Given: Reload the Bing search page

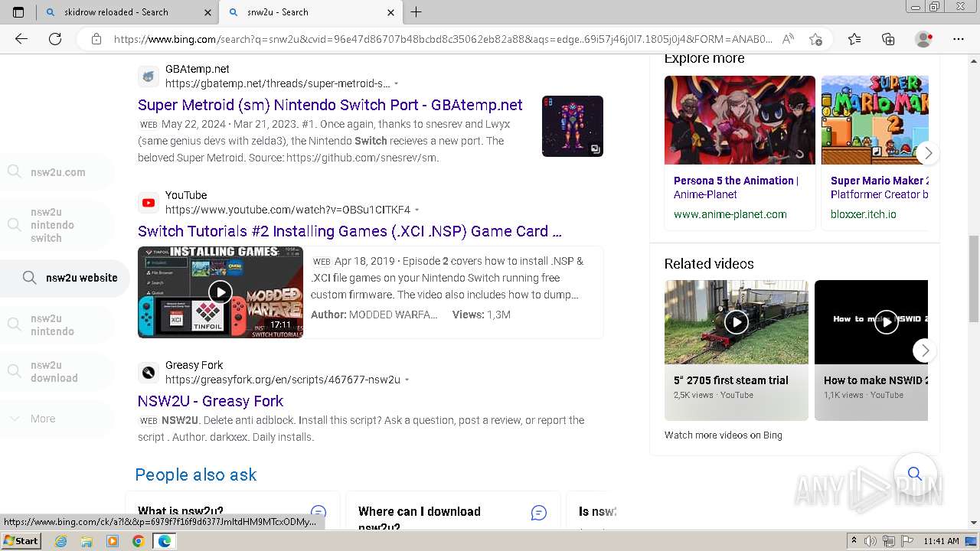Looking at the screenshot, I should click(55, 39).
